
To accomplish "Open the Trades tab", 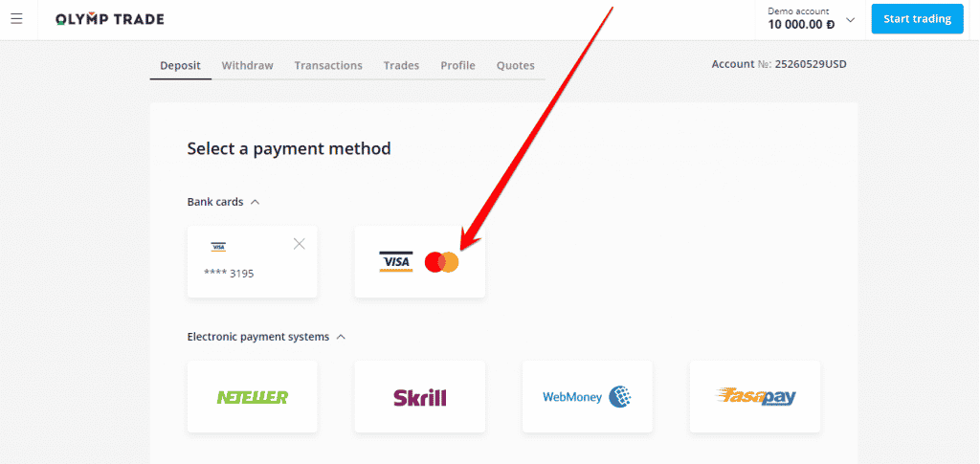I will 401,66.
